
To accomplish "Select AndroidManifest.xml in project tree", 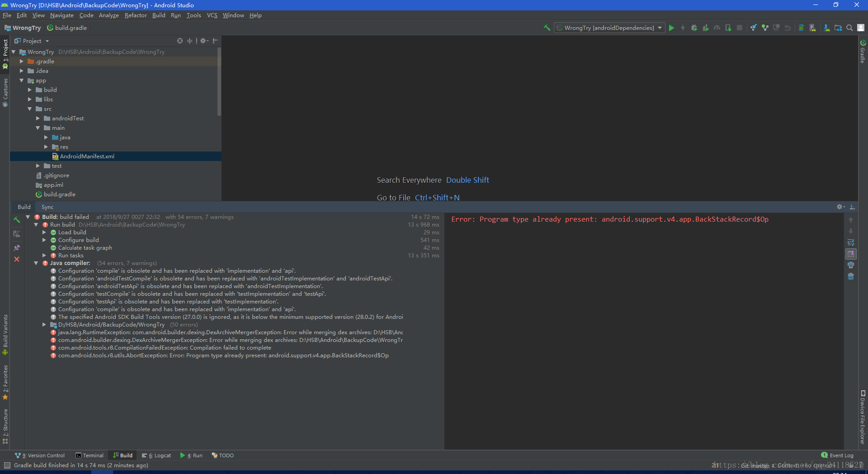I will [x=87, y=156].
